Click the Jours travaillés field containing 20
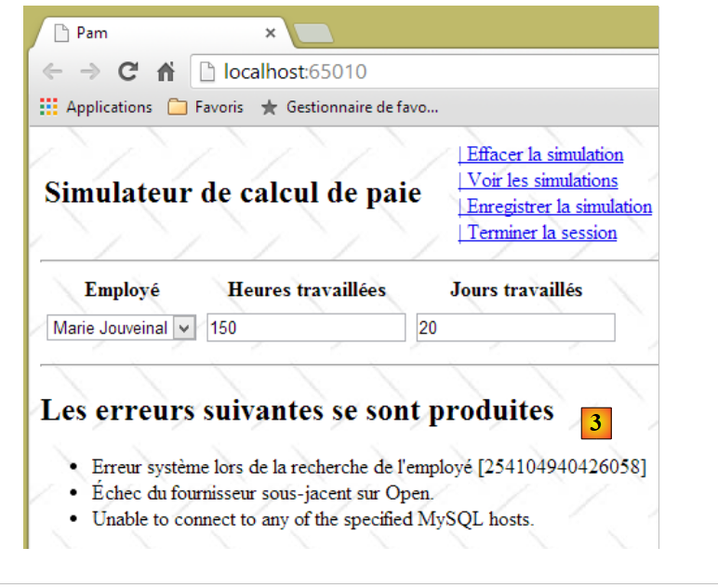Screen dimensions: 718x588 click(x=515, y=327)
